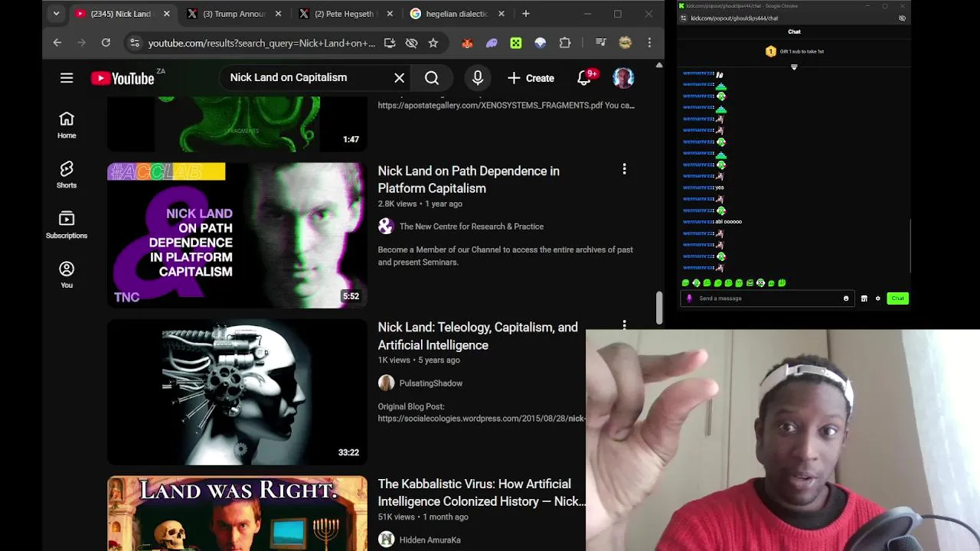Open options for Path Dependence video
This screenshot has width=980, height=551.
624,169
